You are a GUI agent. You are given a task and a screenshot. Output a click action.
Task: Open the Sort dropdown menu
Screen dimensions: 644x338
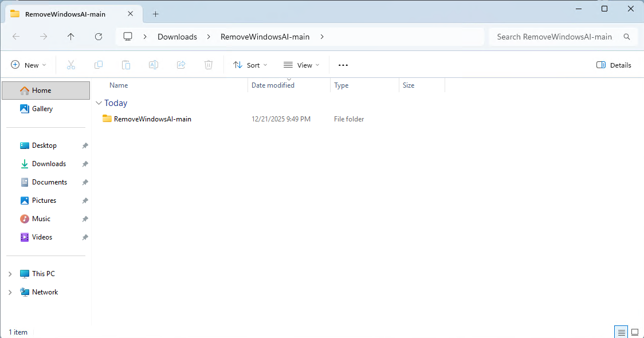[250, 65]
